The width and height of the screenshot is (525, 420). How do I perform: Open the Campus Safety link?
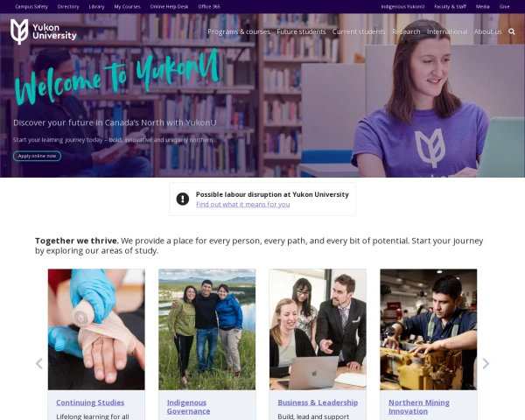pyautogui.click(x=31, y=7)
